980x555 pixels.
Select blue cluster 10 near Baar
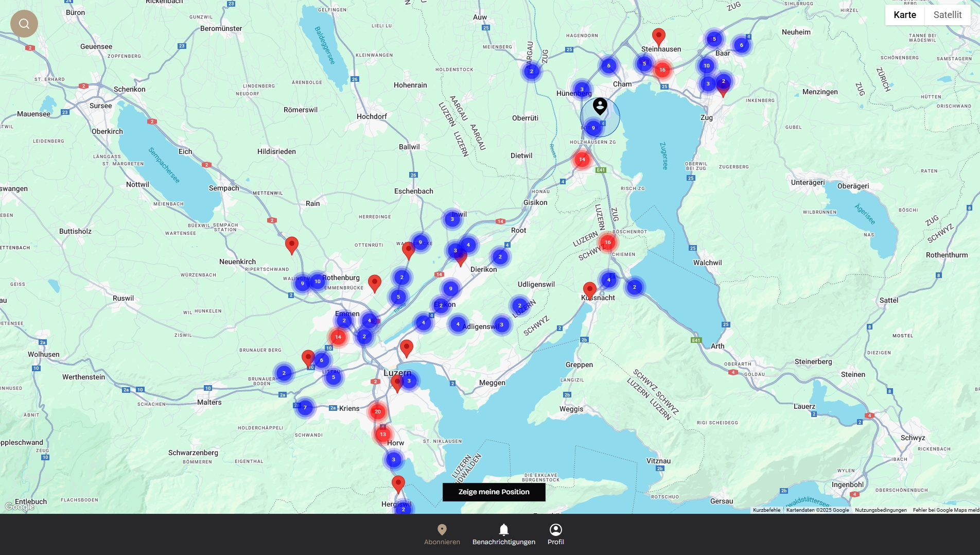tap(707, 66)
